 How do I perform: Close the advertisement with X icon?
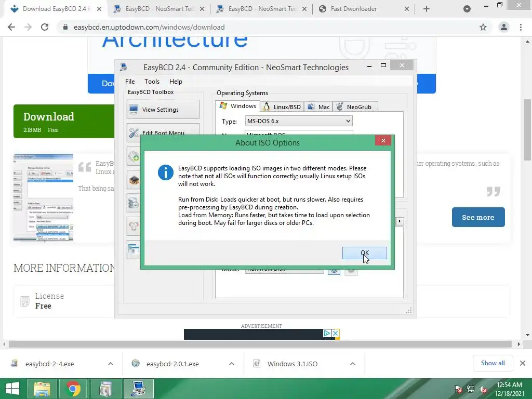pyautogui.click(x=336, y=334)
